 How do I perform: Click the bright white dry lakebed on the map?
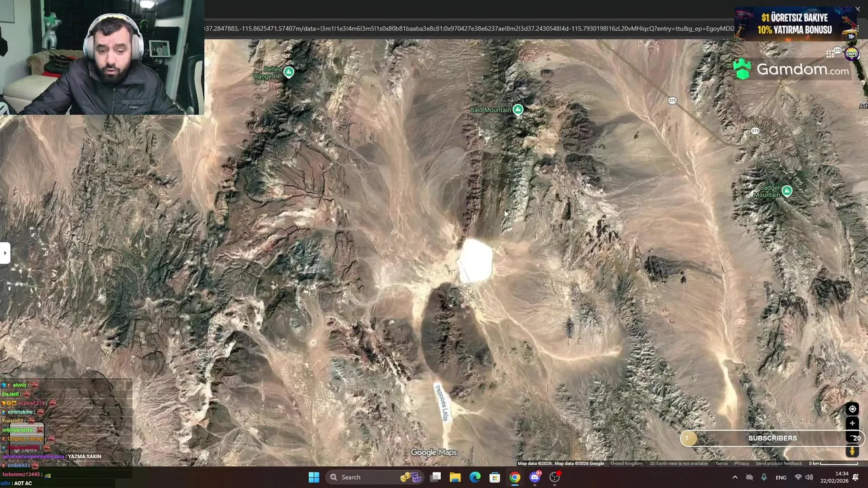pos(475,261)
